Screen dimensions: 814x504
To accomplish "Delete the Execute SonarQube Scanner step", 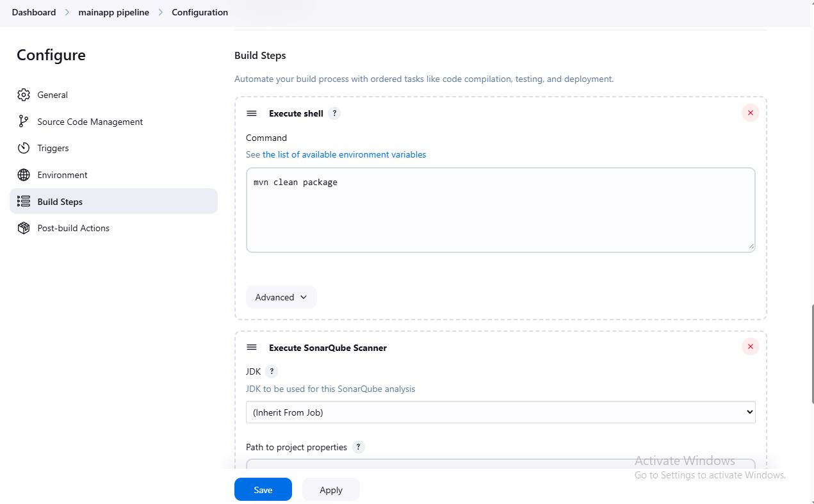I will click(x=750, y=346).
